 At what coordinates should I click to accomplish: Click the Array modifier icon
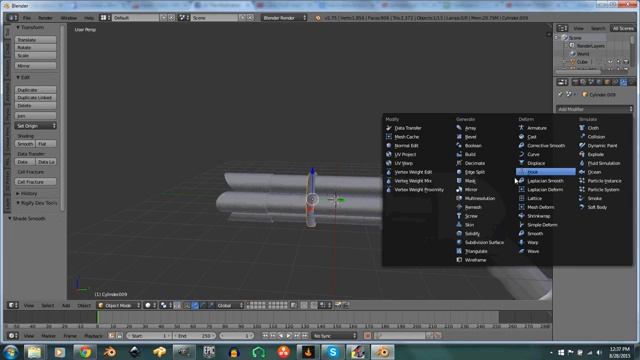(x=459, y=128)
